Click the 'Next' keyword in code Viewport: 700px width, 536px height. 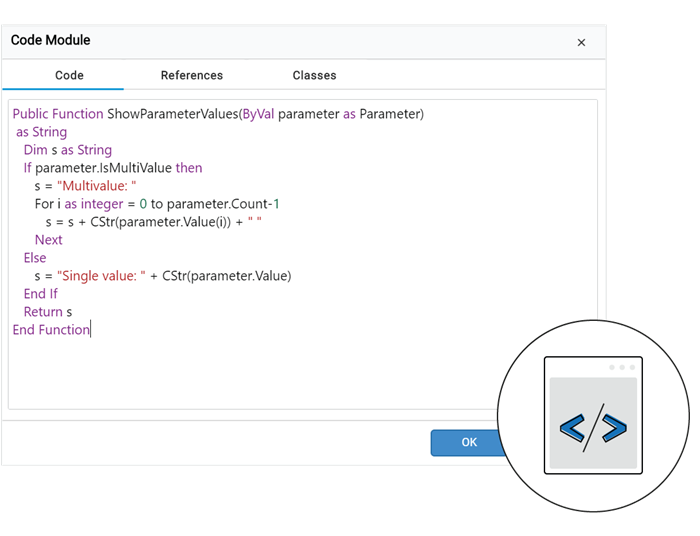point(48,240)
